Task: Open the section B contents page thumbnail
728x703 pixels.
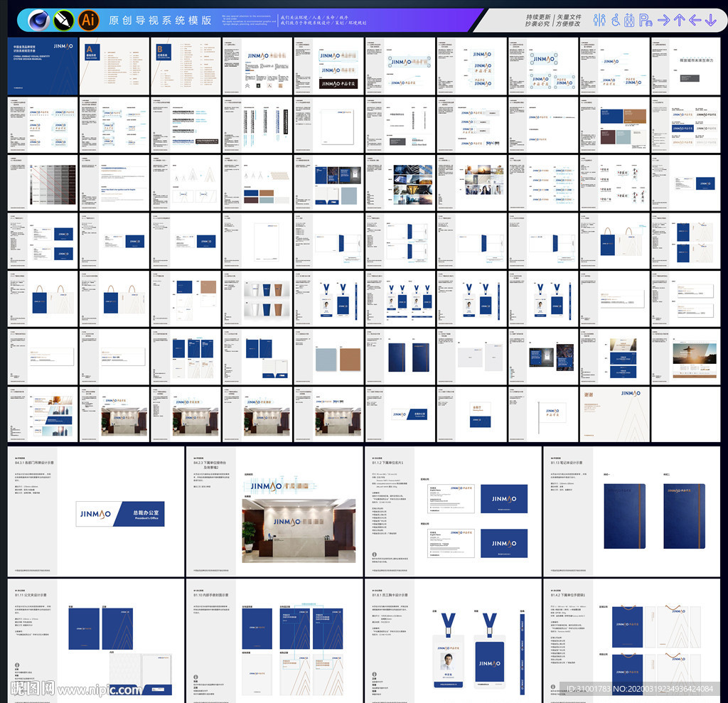Action: pos(186,65)
